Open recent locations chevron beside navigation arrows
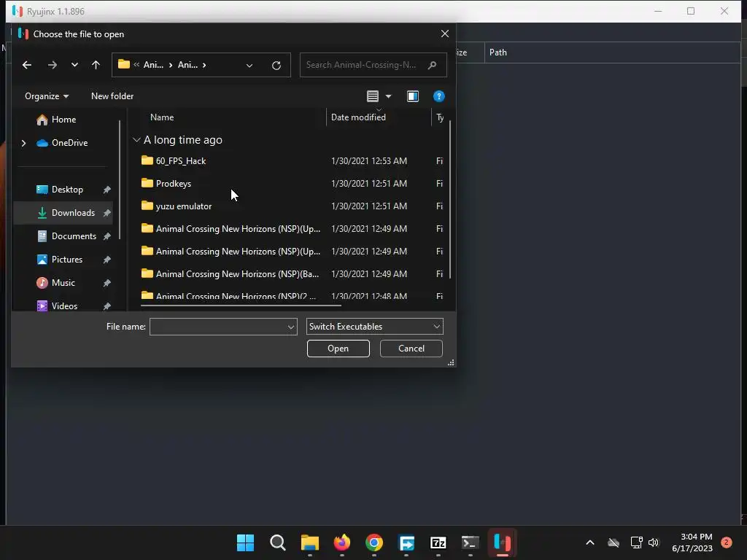This screenshot has width=747, height=560. click(x=74, y=65)
